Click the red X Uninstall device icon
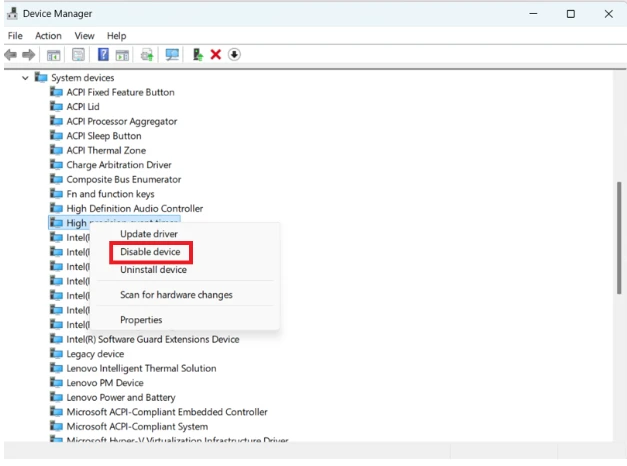 (216, 54)
